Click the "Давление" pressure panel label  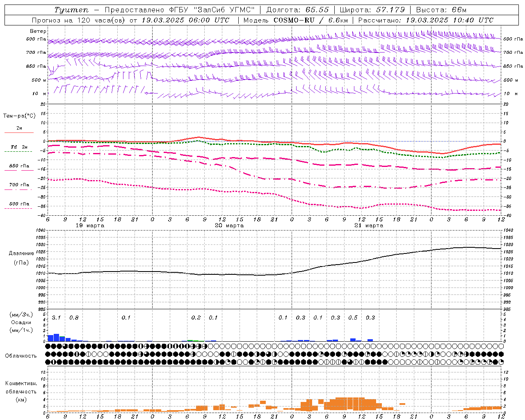[22, 253]
